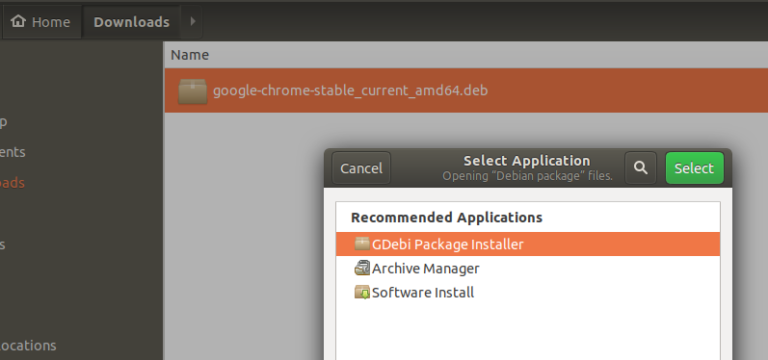This screenshot has width=768, height=360.
Task: Open search in the Select Application dialog
Action: click(x=640, y=168)
